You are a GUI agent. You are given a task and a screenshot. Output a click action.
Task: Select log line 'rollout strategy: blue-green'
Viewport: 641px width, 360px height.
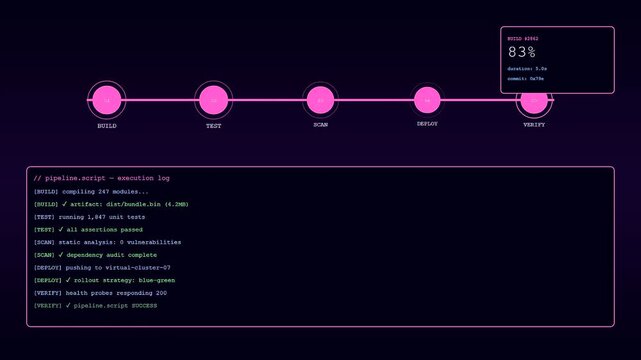click(104, 280)
